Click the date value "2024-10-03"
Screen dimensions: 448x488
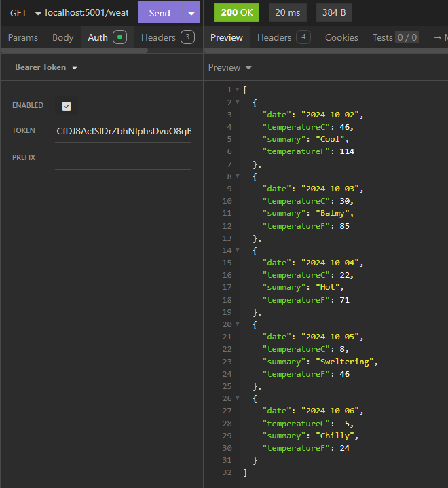(x=330, y=189)
